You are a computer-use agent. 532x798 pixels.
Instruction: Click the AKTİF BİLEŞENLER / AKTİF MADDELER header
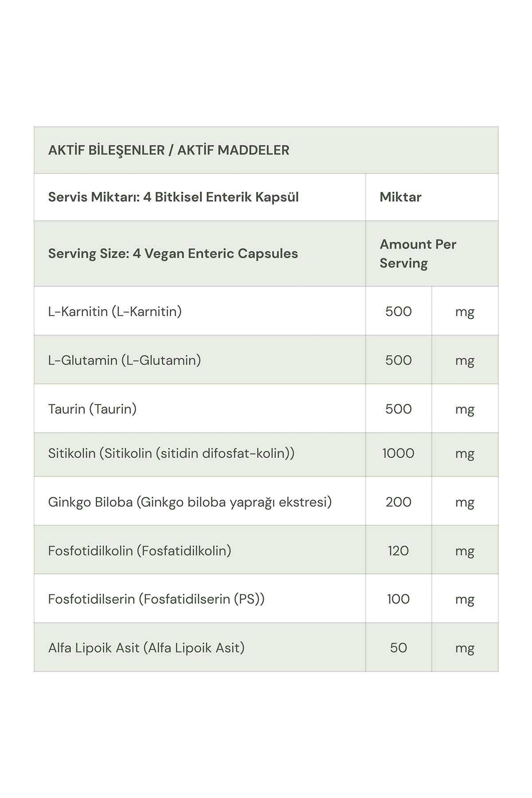[x=168, y=150]
